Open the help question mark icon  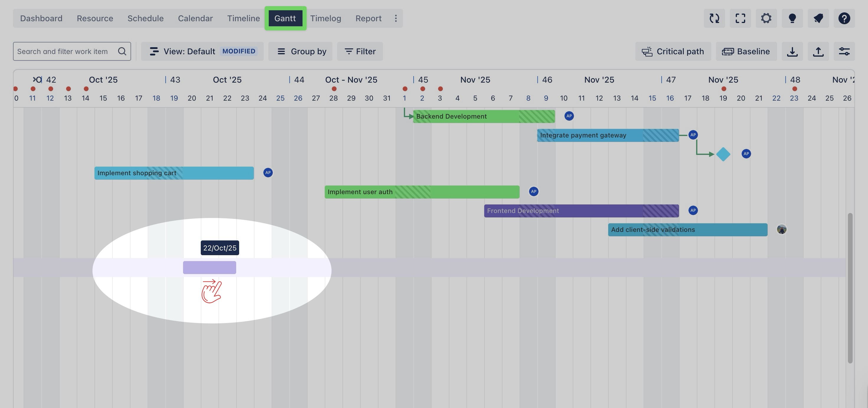(x=844, y=18)
